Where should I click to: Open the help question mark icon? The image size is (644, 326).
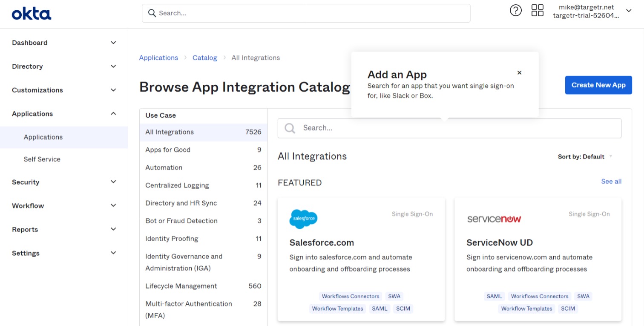515,10
